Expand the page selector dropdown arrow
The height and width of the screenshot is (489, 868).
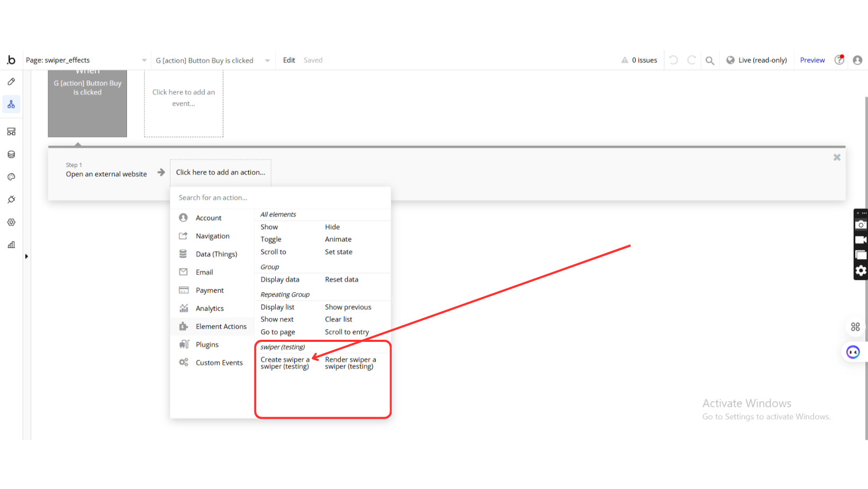pyautogui.click(x=144, y=60)
